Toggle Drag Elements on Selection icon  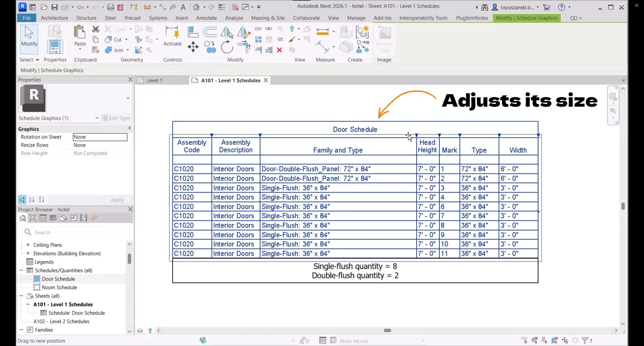pyautogui.click(x=565, y=341)
